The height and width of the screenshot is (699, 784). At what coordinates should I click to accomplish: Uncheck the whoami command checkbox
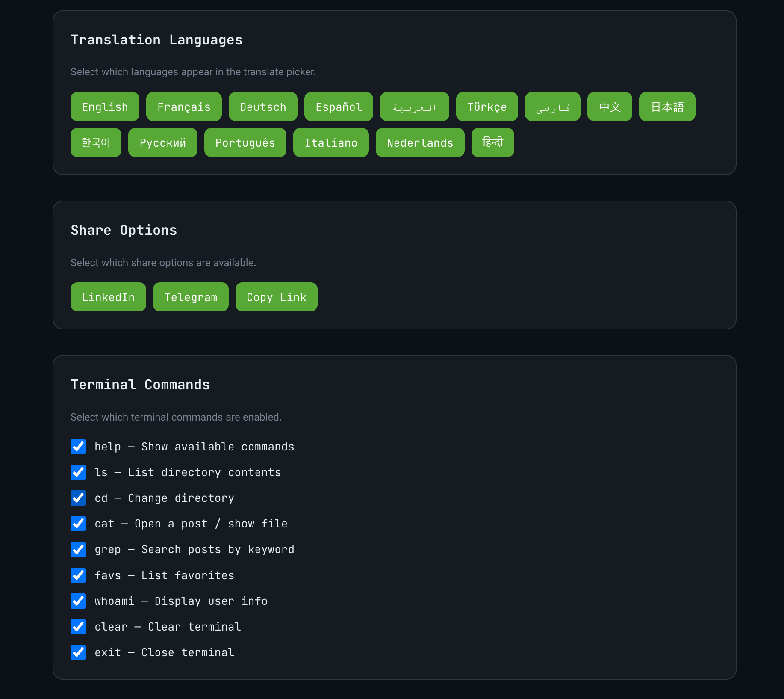[x=78, y=601]
